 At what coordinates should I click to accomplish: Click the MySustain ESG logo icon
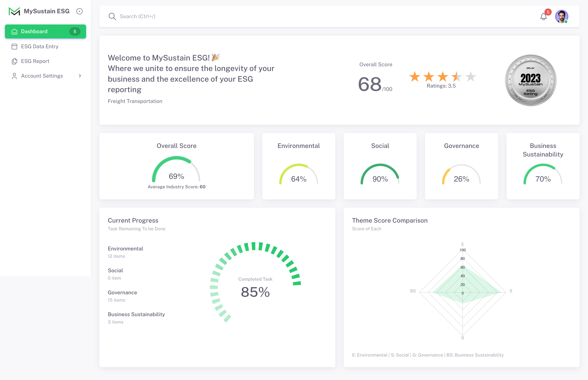[x=14, y=11]
